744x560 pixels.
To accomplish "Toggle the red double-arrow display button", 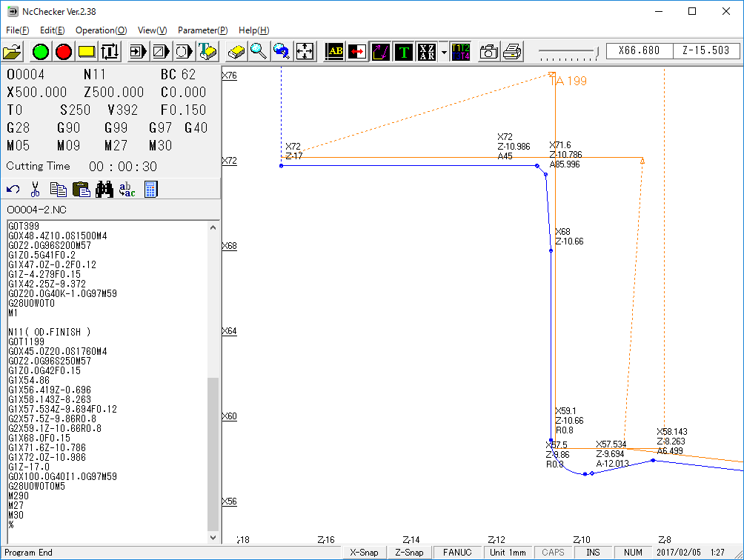I will point(358,51).
